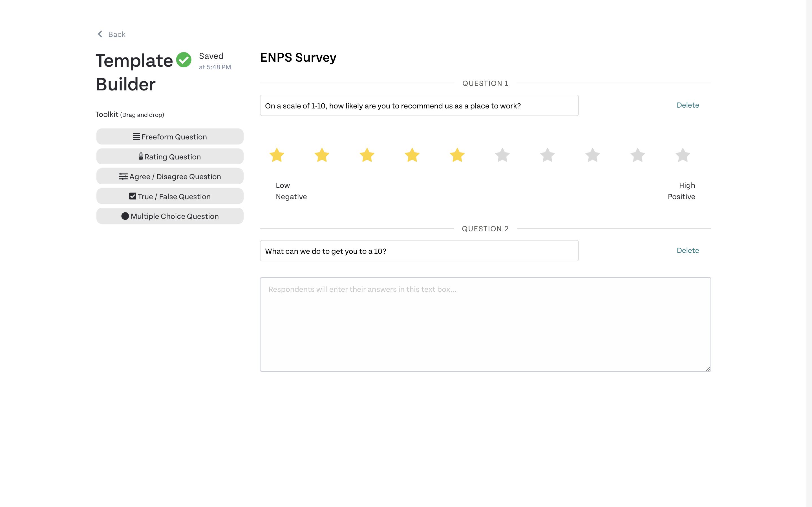Click the Multiple Choice Question icon

coord(125,215)
